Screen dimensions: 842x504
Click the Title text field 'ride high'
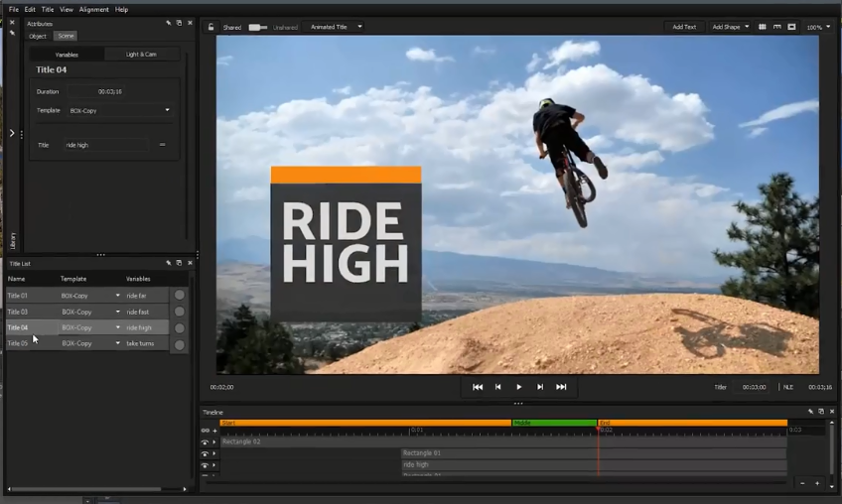[104, 145]
